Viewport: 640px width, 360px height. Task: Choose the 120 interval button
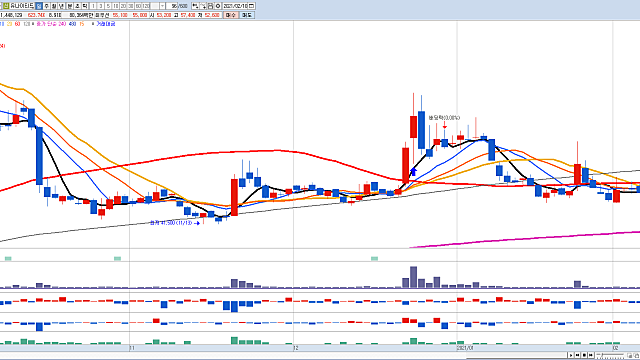click(x=146, y=6)
